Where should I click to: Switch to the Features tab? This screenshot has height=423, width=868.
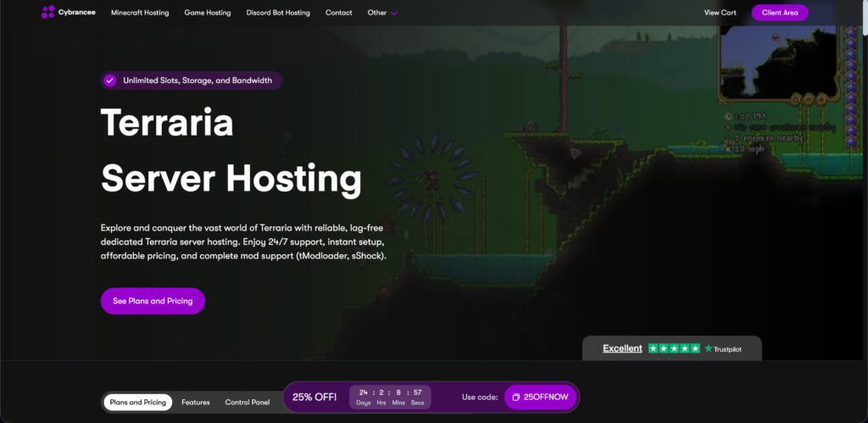point(195,402)
